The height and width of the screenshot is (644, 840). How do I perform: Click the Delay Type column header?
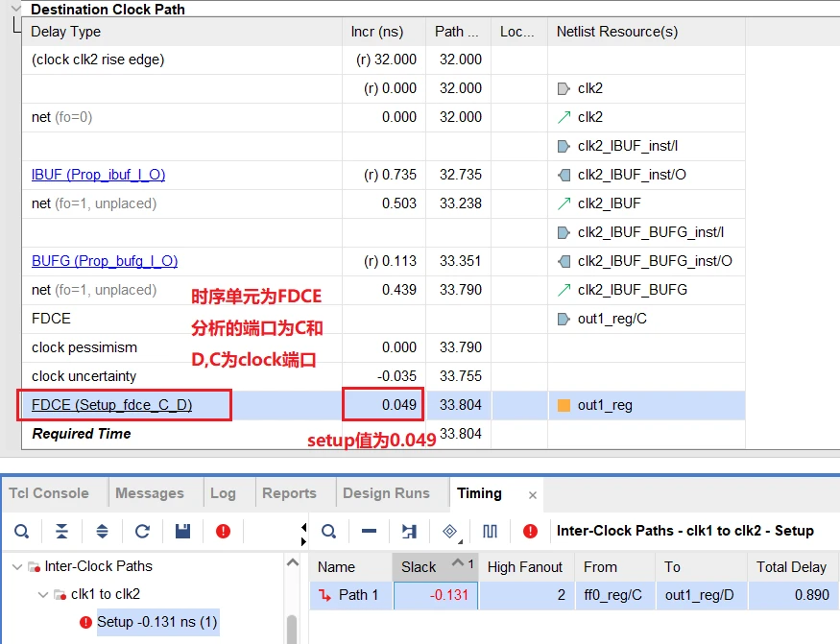(x=182, y=32)
